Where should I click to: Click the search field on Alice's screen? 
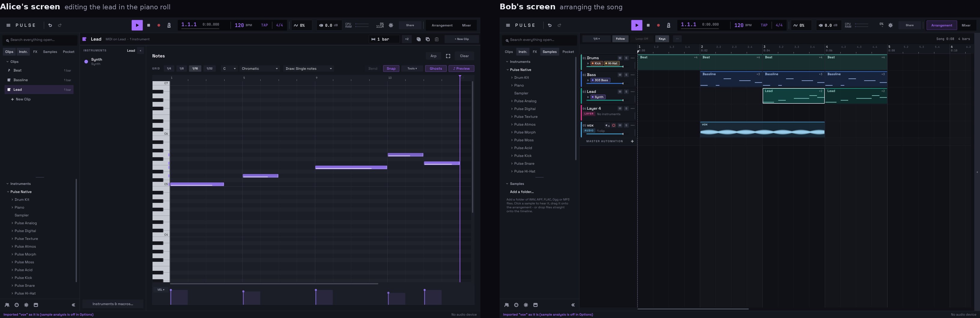tap(40, 40)
